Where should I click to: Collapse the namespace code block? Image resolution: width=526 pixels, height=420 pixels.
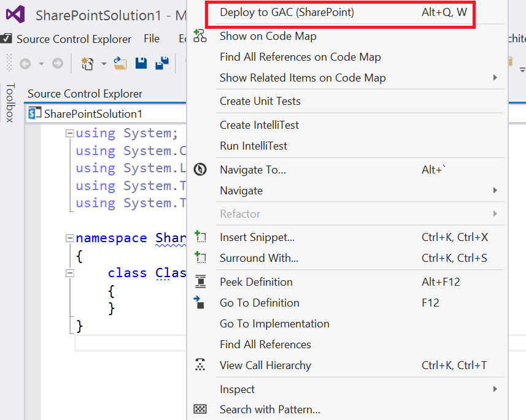click(70, 238)
